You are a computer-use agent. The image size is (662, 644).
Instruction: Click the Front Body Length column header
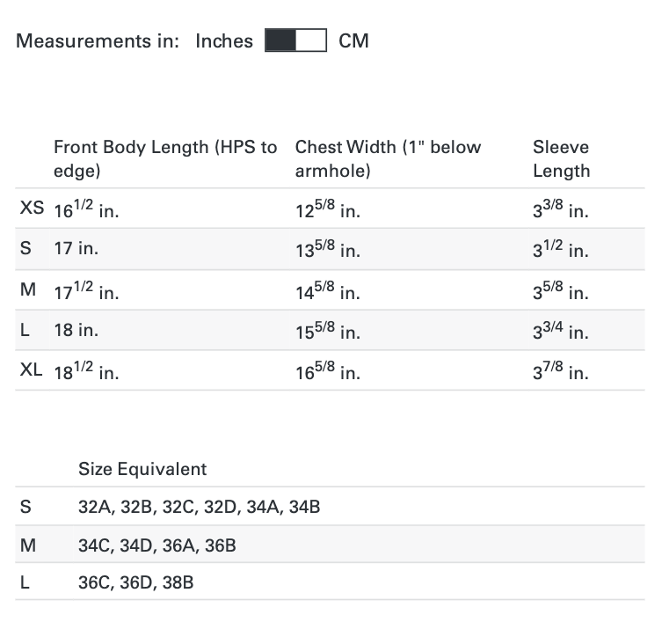(165, 158)
